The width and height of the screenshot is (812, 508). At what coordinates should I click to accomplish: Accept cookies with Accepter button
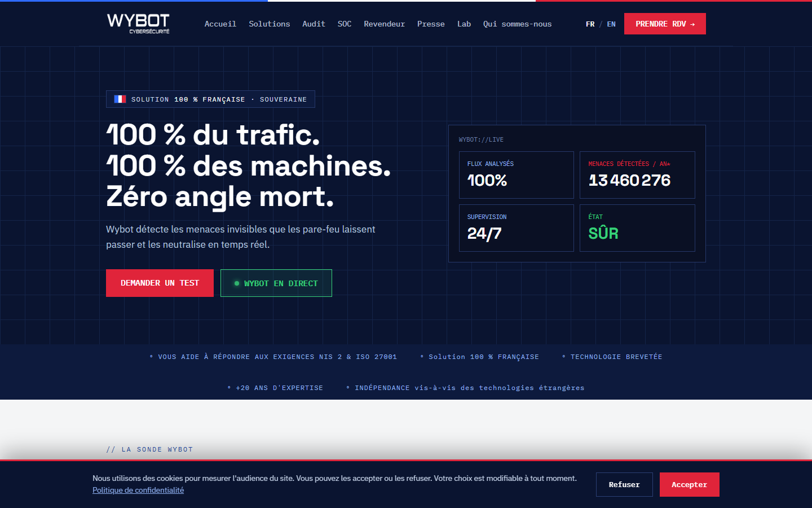[x=689, y=484]
